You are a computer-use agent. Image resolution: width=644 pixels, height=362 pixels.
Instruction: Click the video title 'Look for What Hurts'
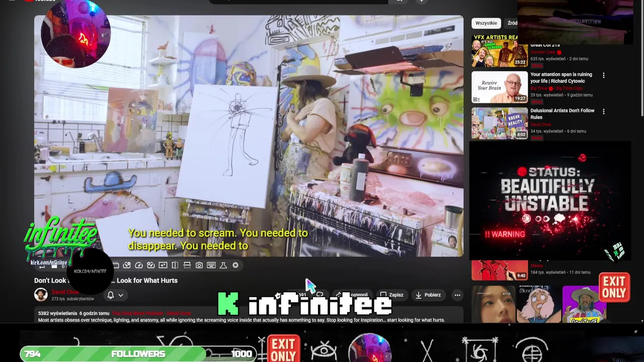[x=147, y=281]
